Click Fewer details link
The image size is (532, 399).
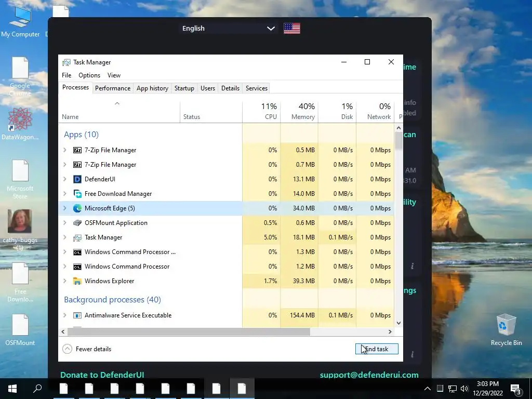tap(94, 349)
